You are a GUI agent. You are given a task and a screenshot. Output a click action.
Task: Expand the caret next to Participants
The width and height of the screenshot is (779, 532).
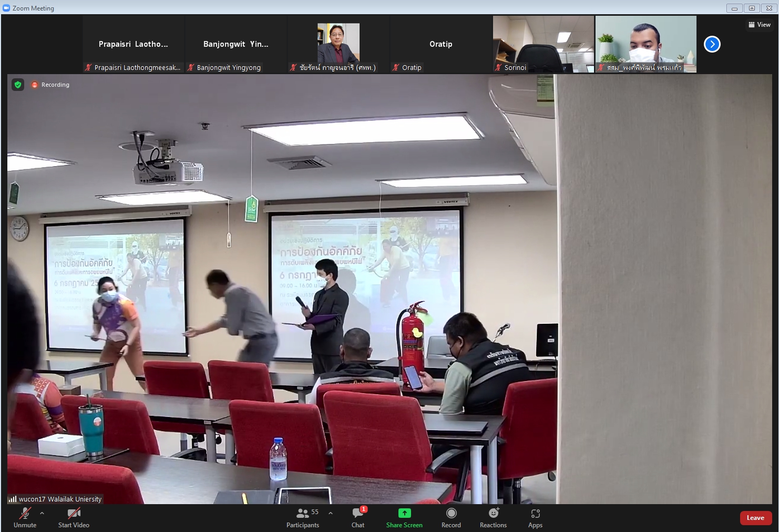(x=330, y=513)
